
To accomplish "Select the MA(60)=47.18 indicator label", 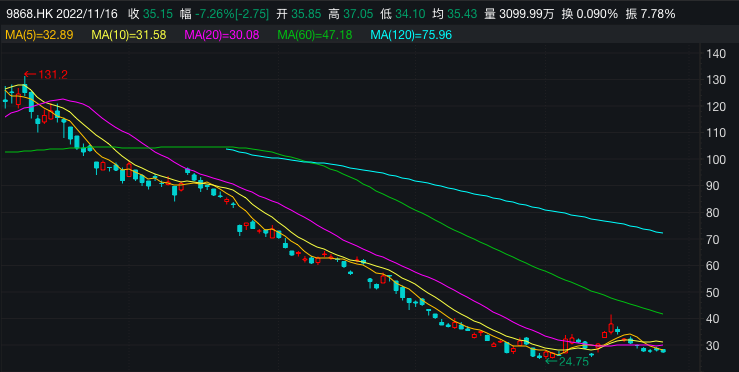I will [x=315, y=34].
